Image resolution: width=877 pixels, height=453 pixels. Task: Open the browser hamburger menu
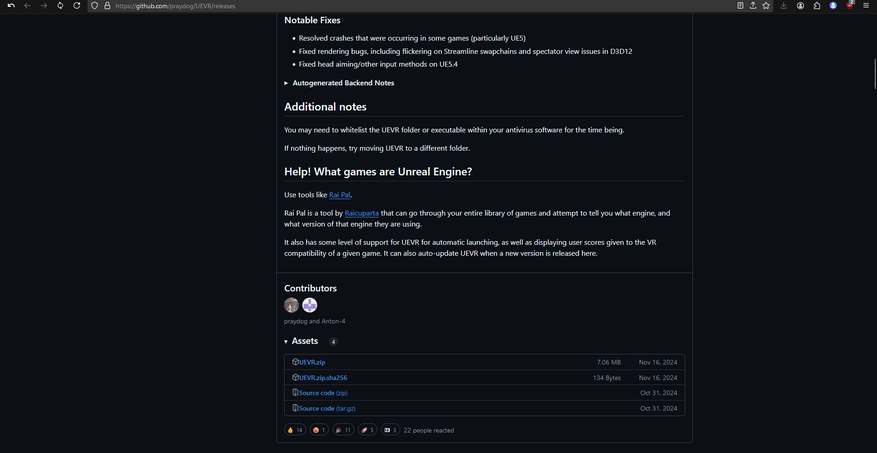[x=866, y=6]
